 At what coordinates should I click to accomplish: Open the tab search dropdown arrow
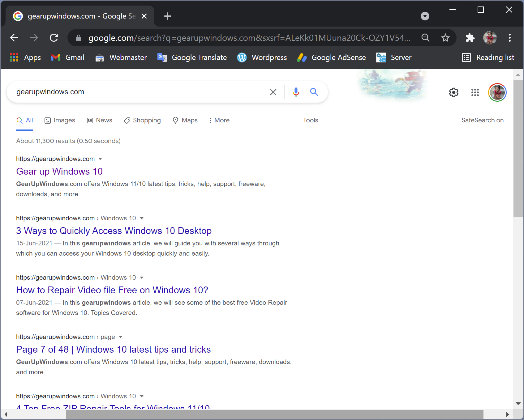[425, 16]
